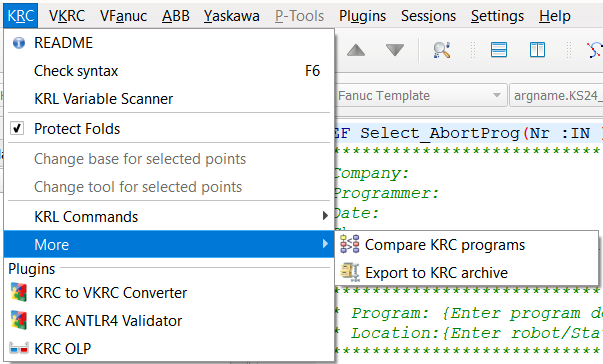The image size is (603, 364).
Task: Open the Fanuc Template dropdown
Action: tap(421, 95)
